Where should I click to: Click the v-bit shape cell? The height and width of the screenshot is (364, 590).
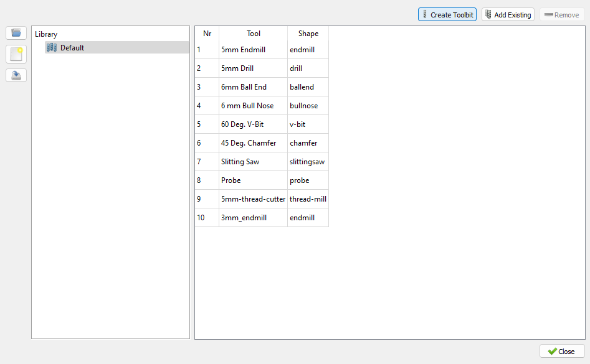coord(308,124)
